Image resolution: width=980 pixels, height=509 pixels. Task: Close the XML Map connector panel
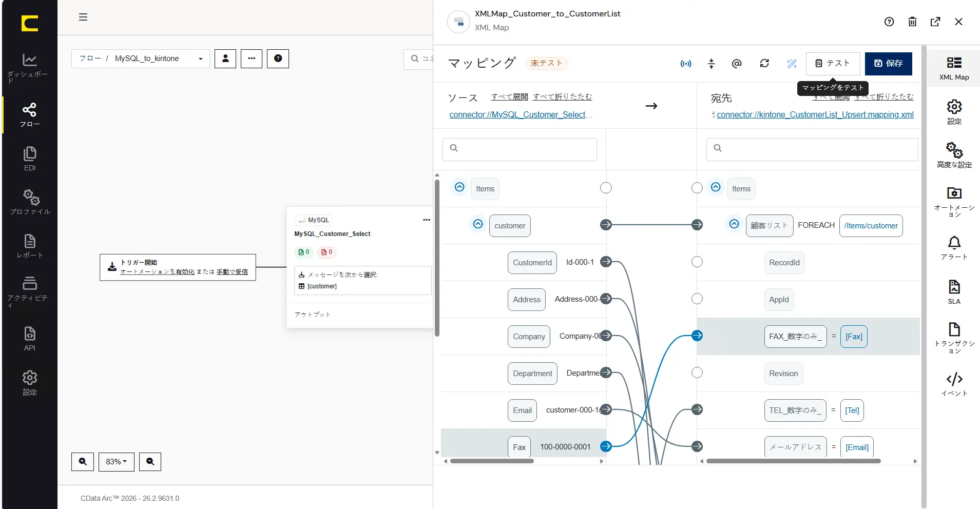958,22
